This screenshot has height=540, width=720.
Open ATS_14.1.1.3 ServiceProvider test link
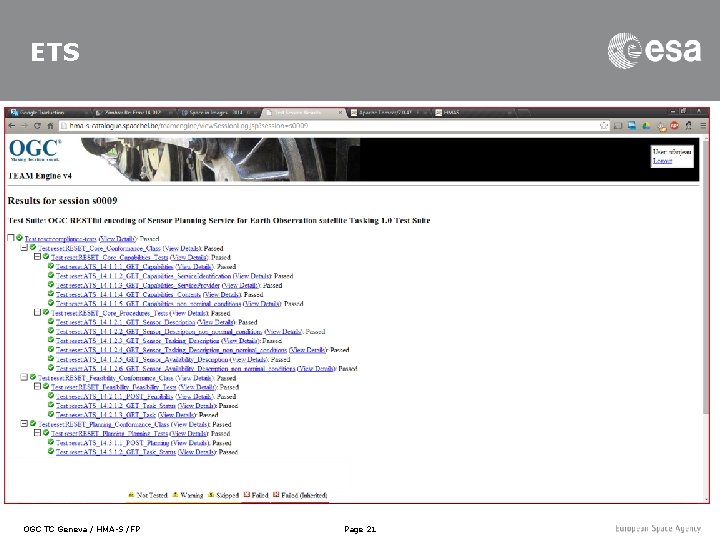pyautogui.click(x=138, y=285)
